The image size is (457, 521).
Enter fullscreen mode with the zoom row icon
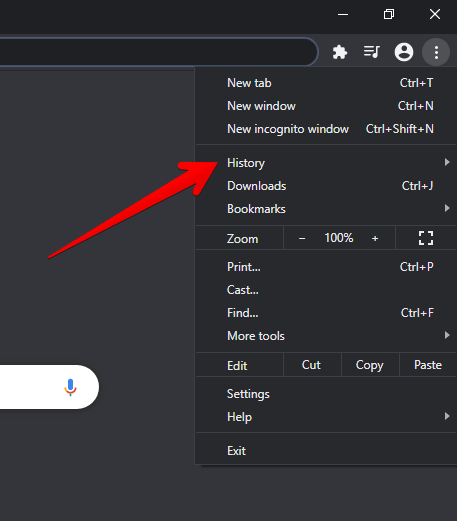tap(426, 238)
